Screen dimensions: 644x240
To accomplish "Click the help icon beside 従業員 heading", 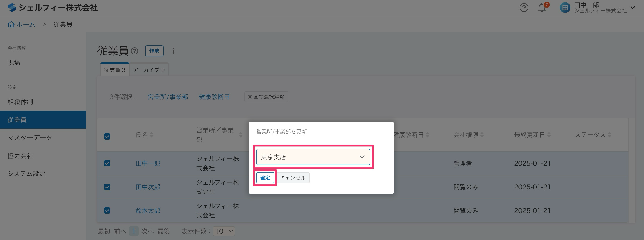I will (x=135, y=51).
